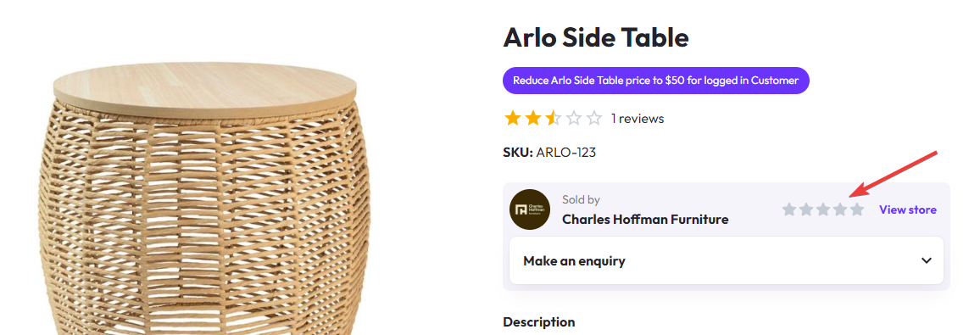Click the Charles Hoffman Furniture vendor name
The width and height of the screenshot is (980, 335).
[645, 220]
